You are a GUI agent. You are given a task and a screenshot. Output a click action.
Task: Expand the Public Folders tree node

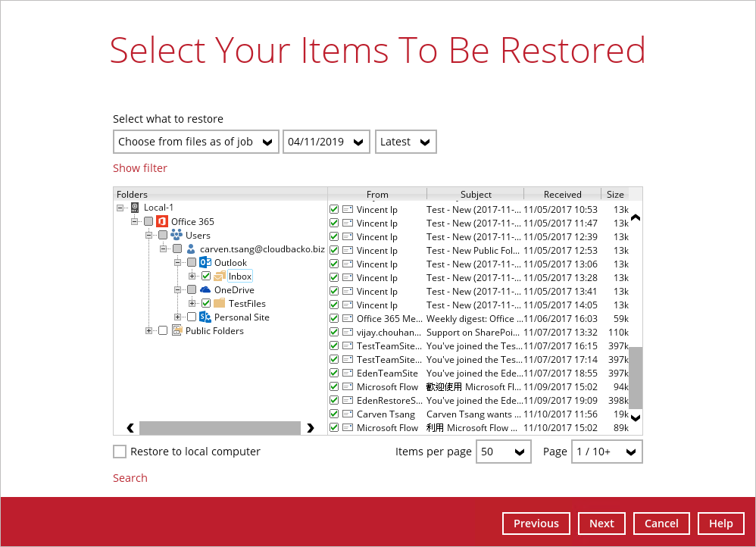[x=148, y=331]
